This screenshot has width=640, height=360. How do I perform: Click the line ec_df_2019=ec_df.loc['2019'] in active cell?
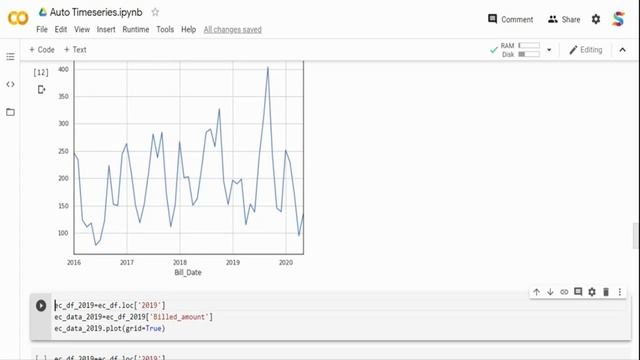(110, 305)
